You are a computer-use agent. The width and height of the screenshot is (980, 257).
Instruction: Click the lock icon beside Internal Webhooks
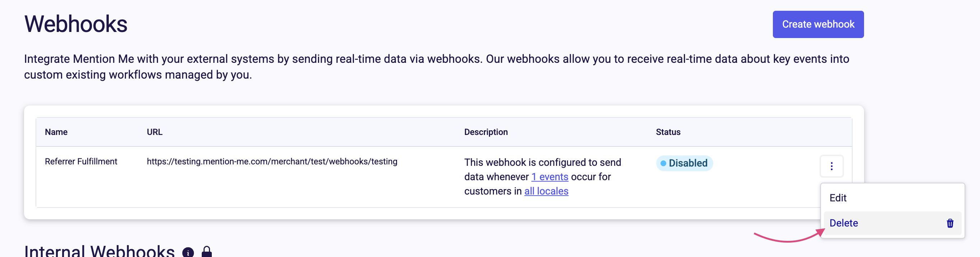coord(206,251)
